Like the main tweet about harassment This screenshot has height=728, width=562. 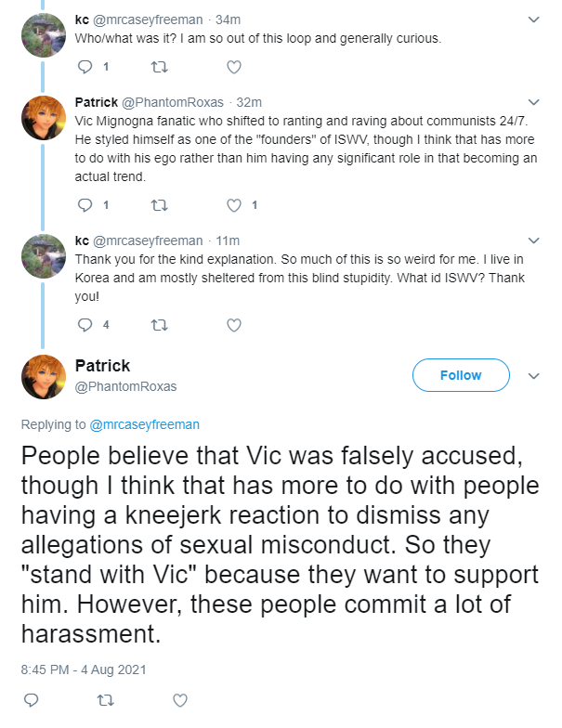click(x=180, y=700)
